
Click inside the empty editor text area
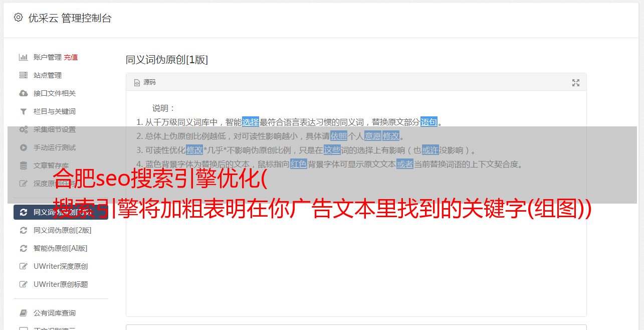(x=356, y=261)
